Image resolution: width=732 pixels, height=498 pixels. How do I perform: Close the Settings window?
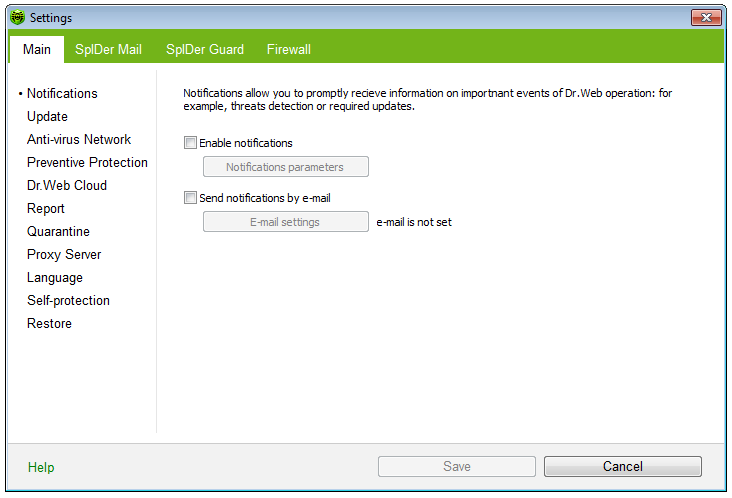706,18
